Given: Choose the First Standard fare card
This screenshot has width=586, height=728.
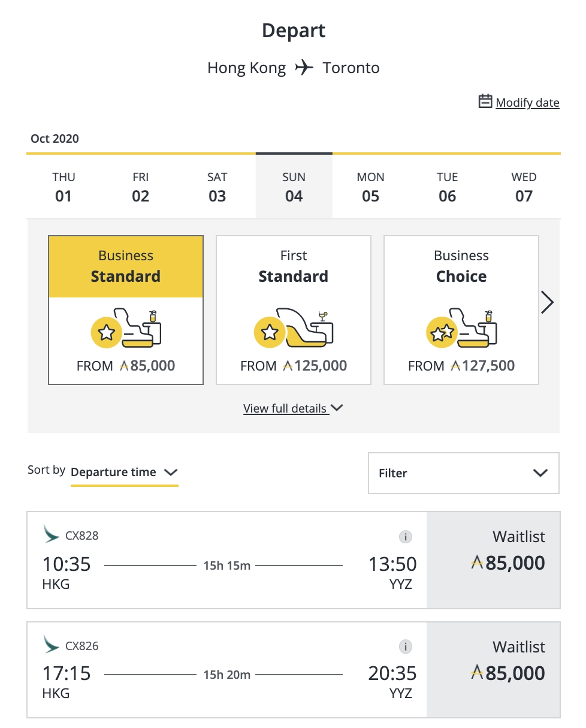Looking at the screenshot, I should (x=294, y=309).
